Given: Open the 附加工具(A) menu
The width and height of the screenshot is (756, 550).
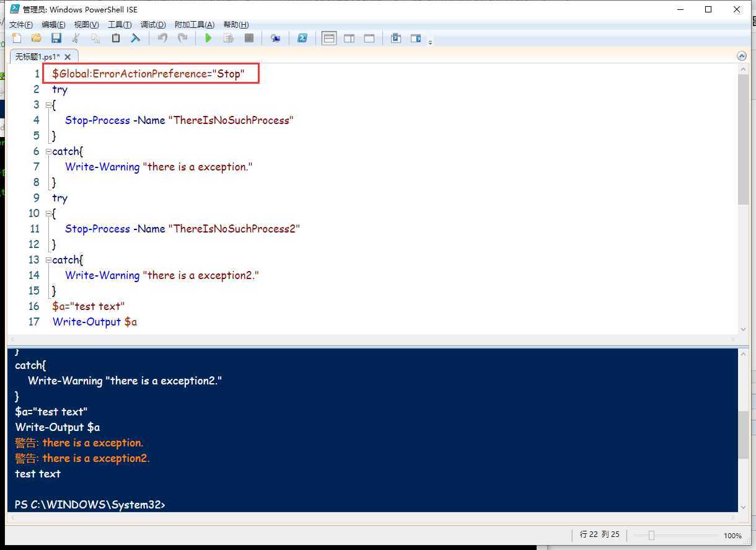Looking at the screenshot, I should pyautogui.click(x=195, y=25).
